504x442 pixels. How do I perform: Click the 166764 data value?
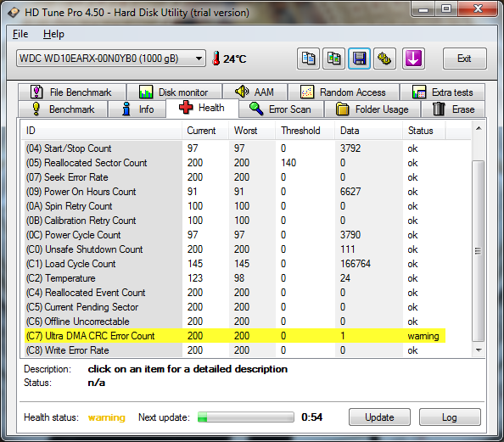[356, 264]
